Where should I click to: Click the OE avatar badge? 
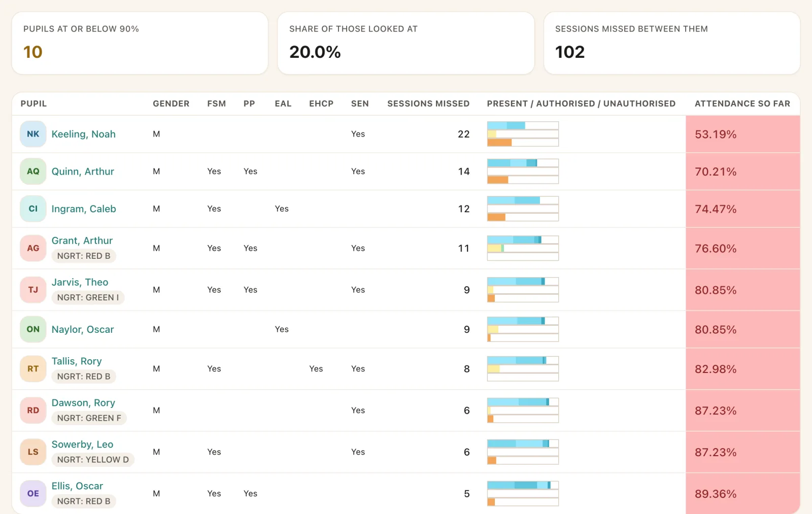pyautogui.click(x=33, y=494)
